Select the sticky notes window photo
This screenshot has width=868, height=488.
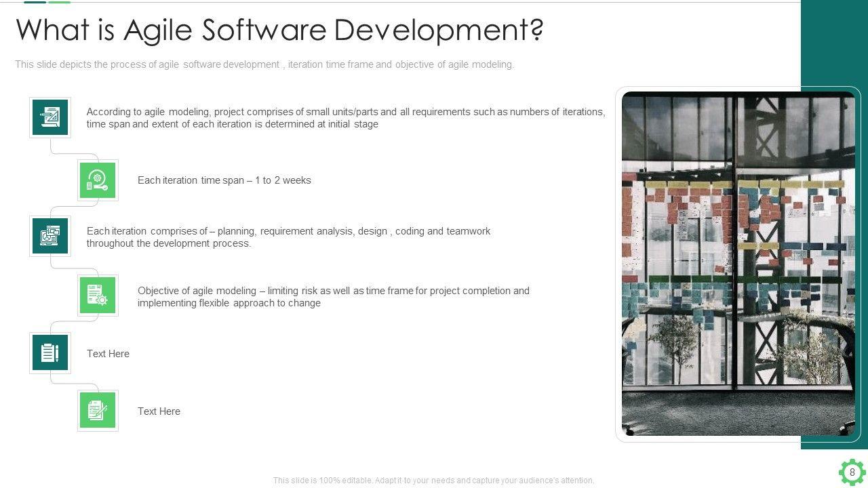coord(738,264)
